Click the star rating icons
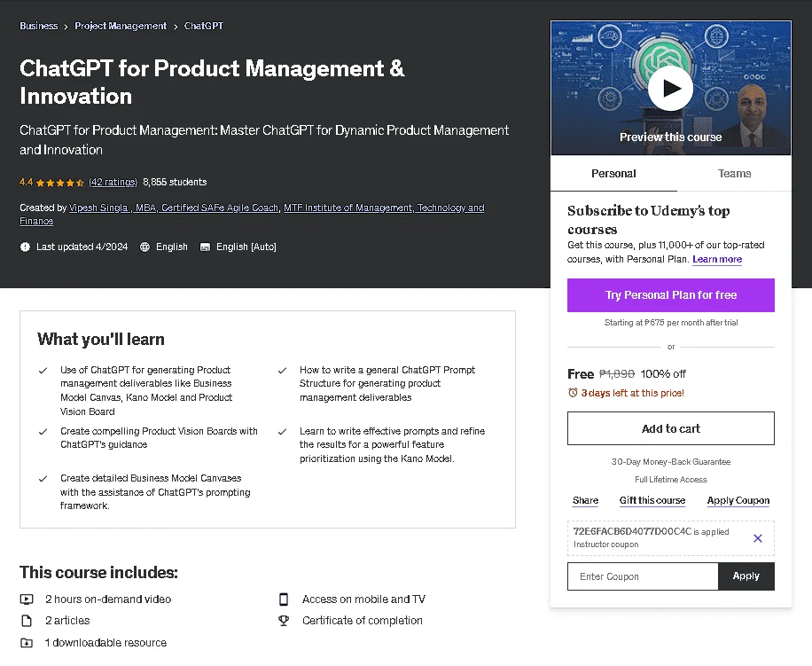812x666 pixels. [x=60, y=183]
